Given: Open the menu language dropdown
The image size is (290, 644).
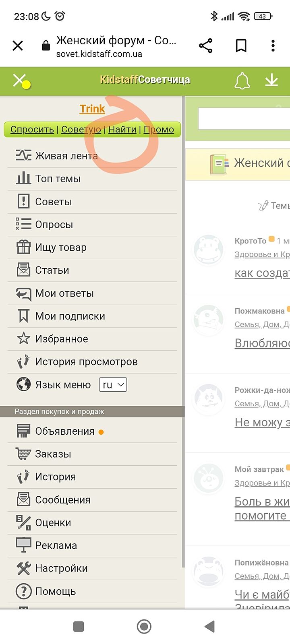Looking at the screenshot, I should coord(113,385).
